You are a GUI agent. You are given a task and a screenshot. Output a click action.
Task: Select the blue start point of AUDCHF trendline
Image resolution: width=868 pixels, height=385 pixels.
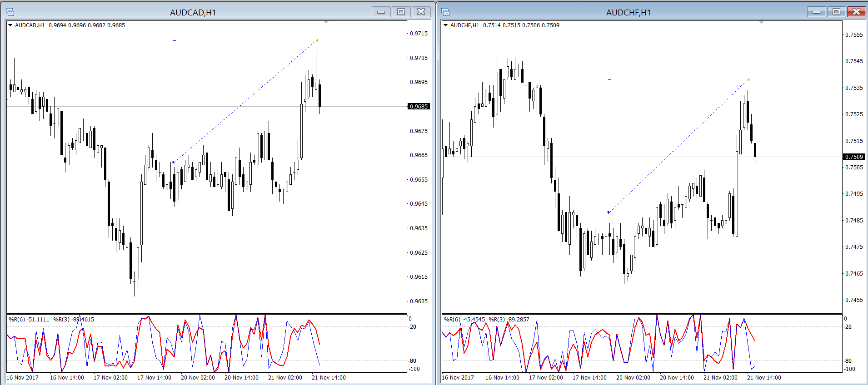[x=609, y=212]
